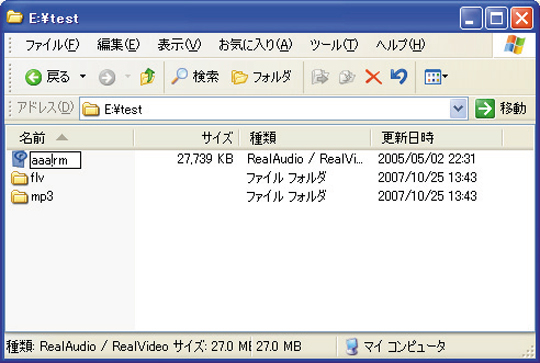Close the E:¥test window
The image size is (540, 363).
tap(521, 18)
